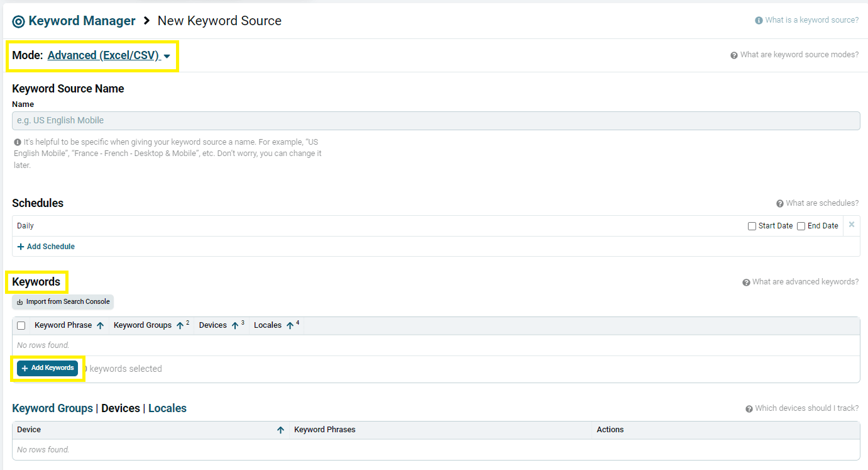This screenshot has width=868, height=470.
Task: Sort by the Keyword Phrase column arrow
Action: coord(100,326)
